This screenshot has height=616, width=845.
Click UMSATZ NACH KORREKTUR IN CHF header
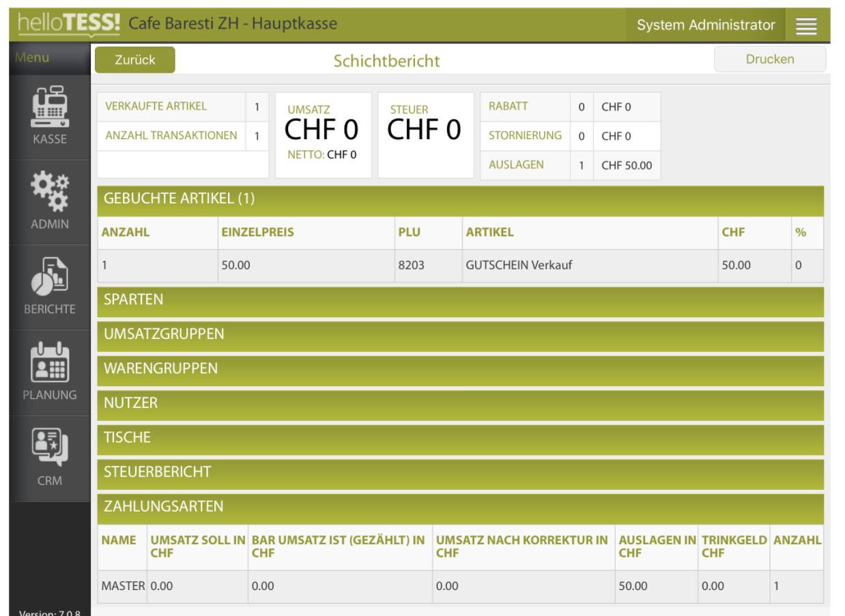click(522, 546)
